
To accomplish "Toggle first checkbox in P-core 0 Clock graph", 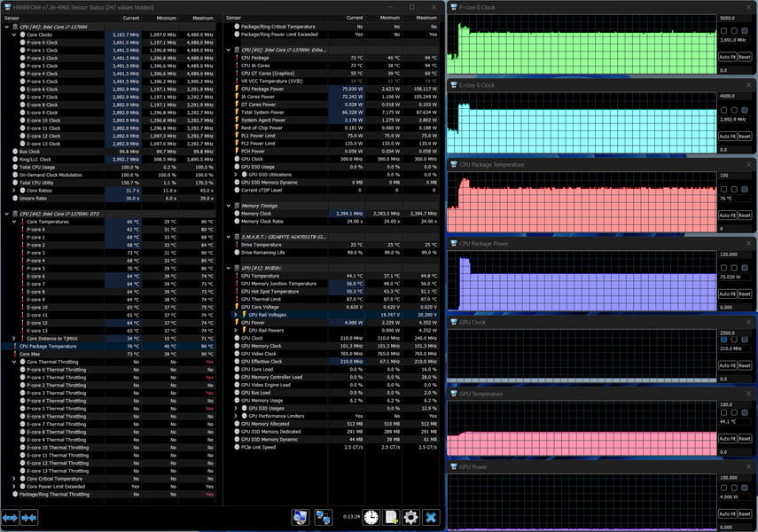I will (723, 31).
